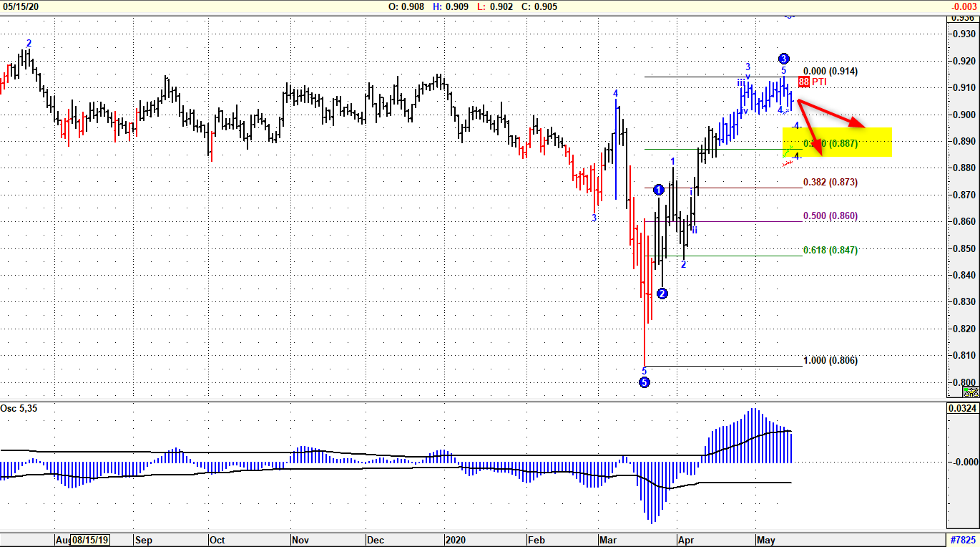Click the circled Wave 2 marker on the chart
Viewport: 980px width, 547px height.
pos(662,293)
